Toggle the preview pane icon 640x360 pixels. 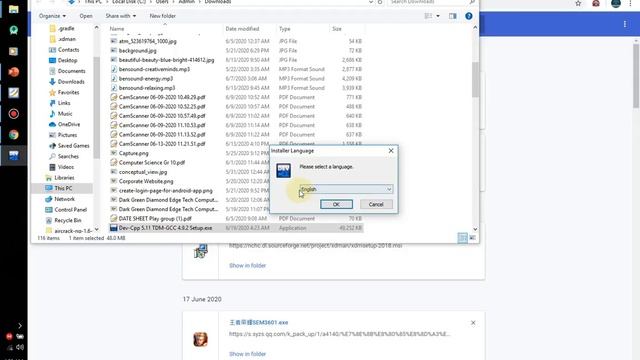tap(453, 16)
